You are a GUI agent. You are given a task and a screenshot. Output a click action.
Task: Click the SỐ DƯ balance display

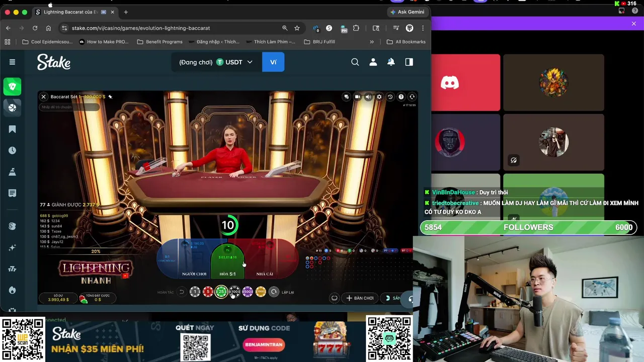click(x=58, y=298)
